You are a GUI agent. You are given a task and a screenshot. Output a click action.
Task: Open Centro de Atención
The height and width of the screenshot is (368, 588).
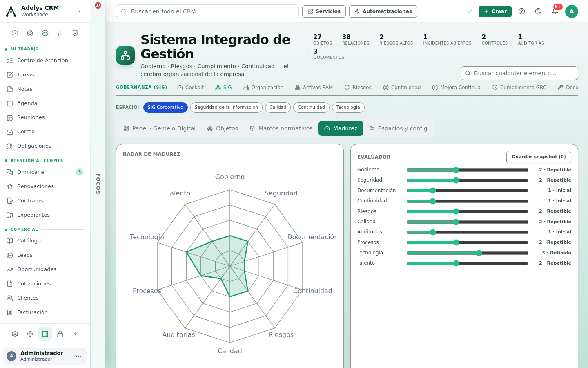(x=45, y=61)
